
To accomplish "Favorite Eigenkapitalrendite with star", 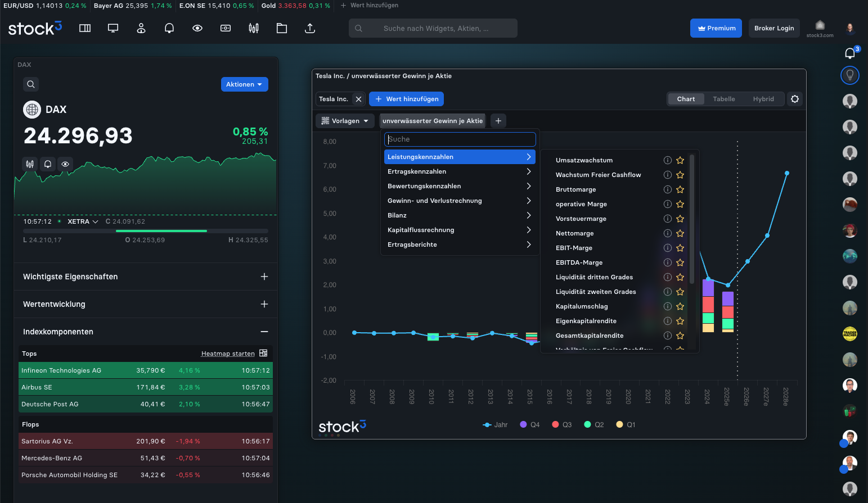I will point(680,321).
